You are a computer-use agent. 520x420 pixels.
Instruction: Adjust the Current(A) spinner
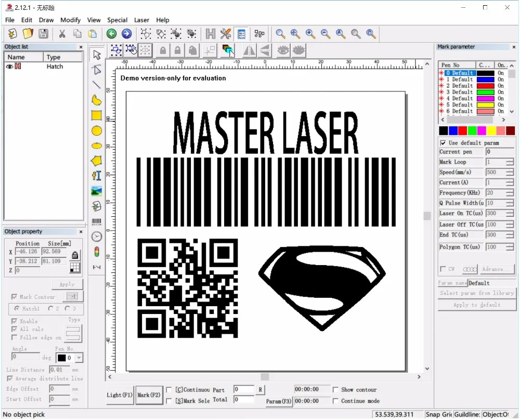point(510,182)
